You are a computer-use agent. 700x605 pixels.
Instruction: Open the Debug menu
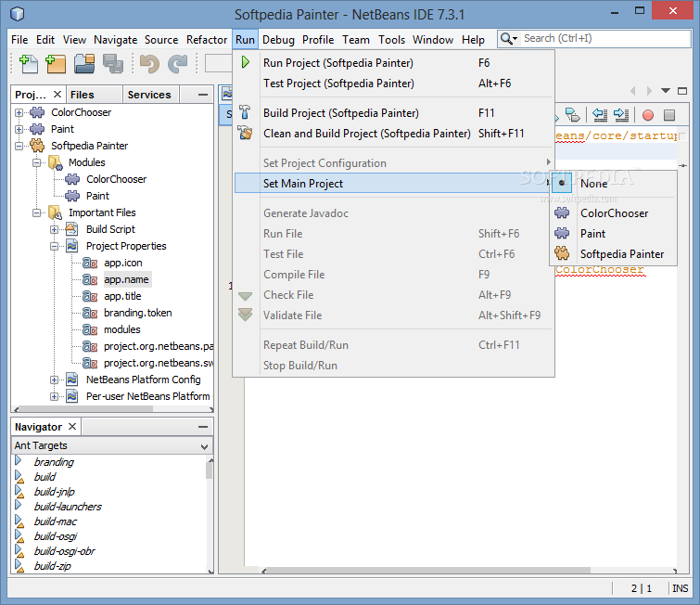tap(278, 40)
